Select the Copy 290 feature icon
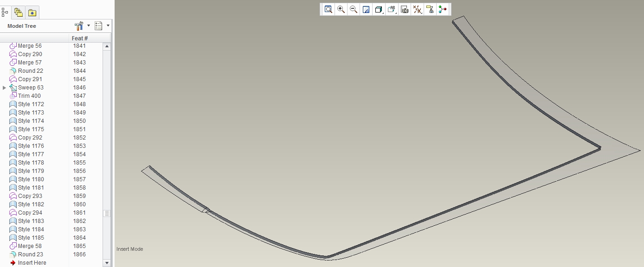This screenshot has width=644, height=267. point(13,54)
